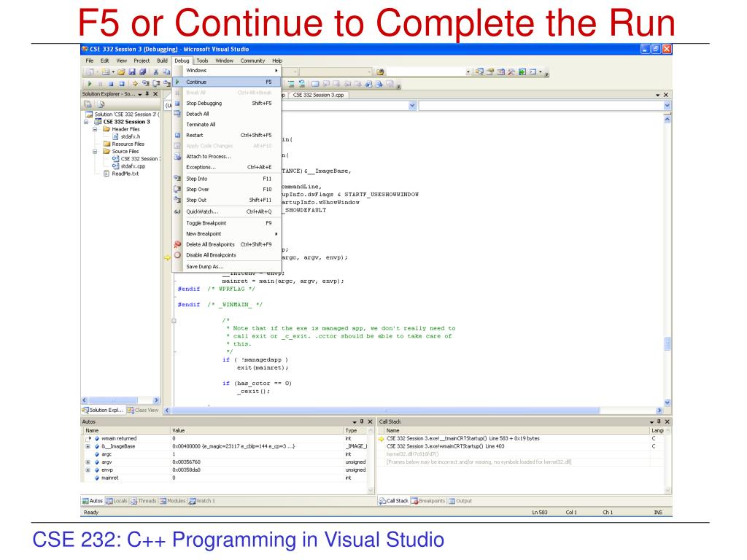Switch to the Output tab

pos(460,501)
